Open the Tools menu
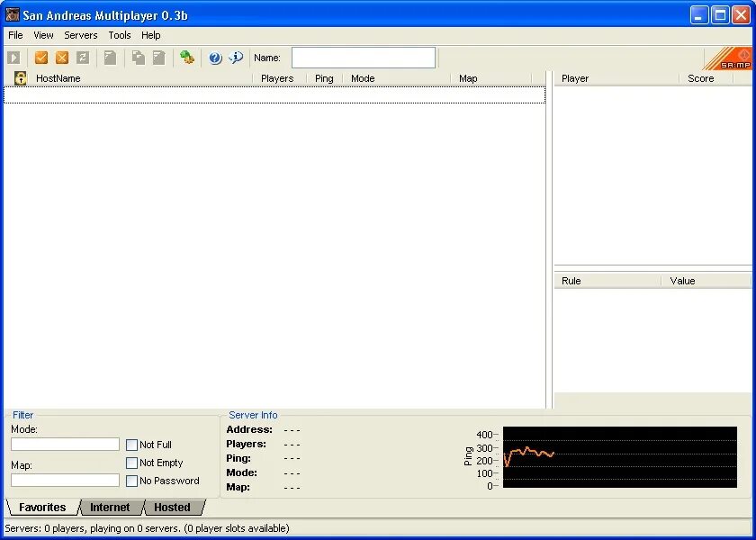 click(120, 35)
